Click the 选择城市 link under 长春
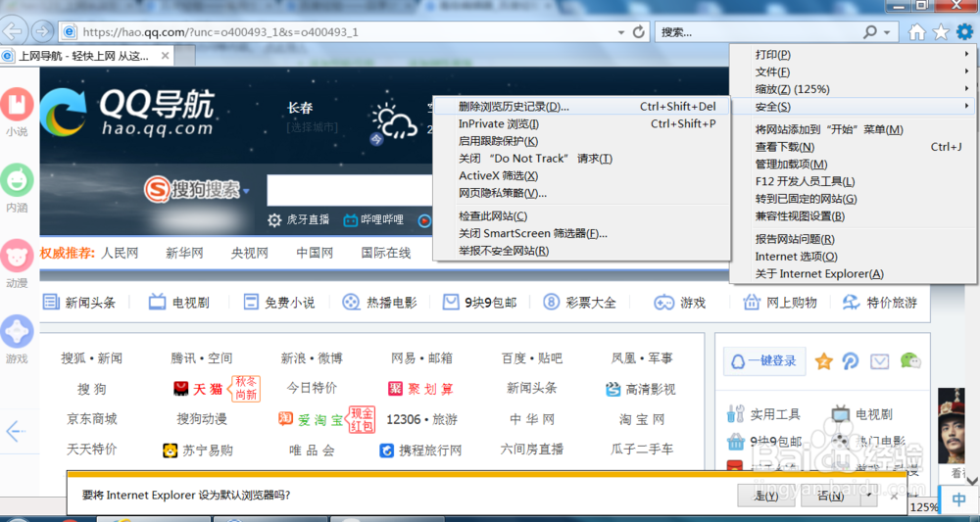 click(x=313, y=128)
